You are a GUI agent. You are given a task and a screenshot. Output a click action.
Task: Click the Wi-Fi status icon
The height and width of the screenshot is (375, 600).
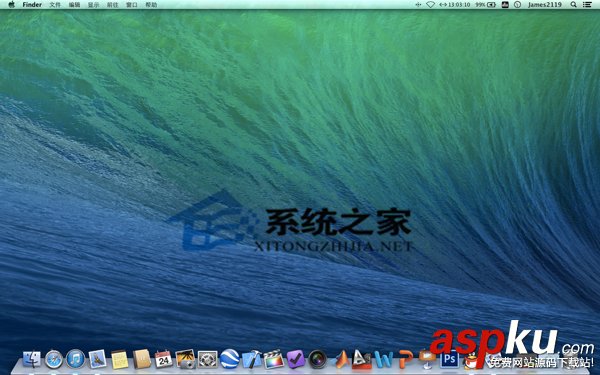tap(430, 5)
